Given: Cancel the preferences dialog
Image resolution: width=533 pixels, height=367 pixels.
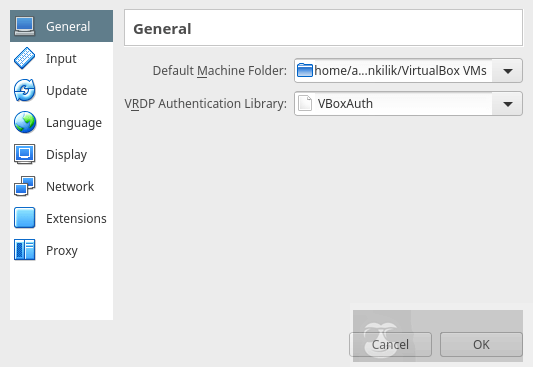Looking at the screenshot, I should (x=390, y=345).
